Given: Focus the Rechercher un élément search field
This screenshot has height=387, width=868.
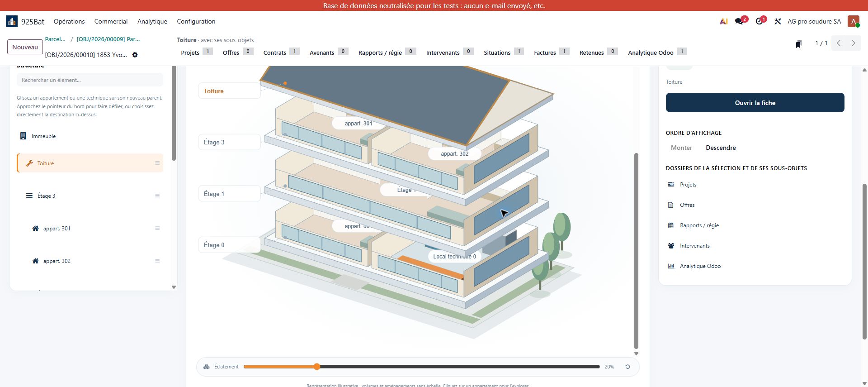Looking at the screenshot, I should [90, 80].
